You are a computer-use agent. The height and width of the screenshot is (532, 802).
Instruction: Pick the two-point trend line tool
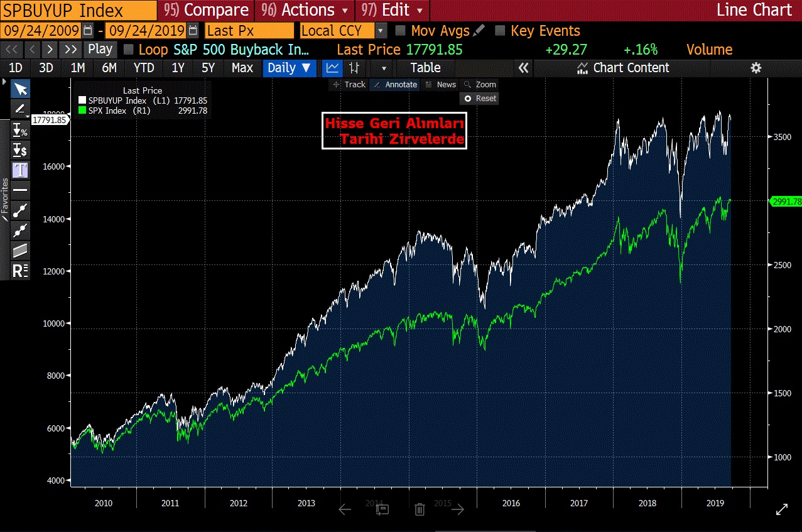tap(21, 210)
